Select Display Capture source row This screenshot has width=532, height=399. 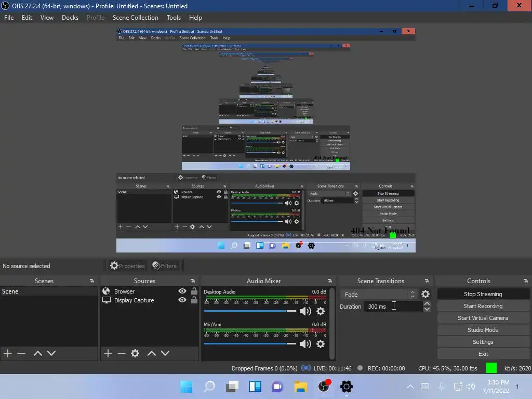pyautogui.click(x=149, y=300)
